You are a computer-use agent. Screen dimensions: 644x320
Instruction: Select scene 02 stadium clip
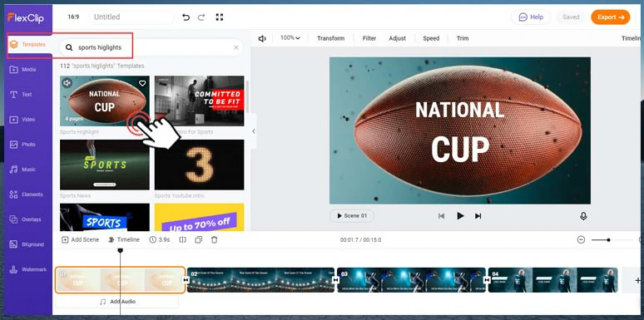click(260, 280)
